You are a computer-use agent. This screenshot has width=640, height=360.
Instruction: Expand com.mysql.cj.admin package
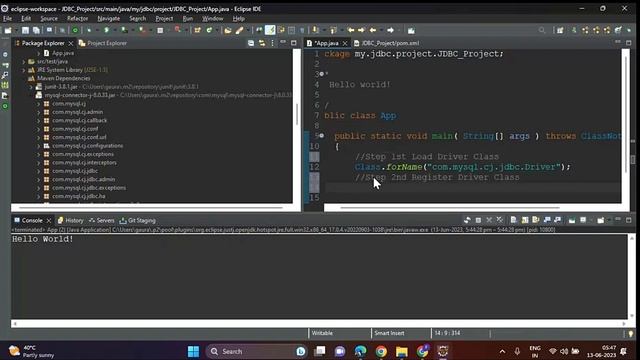pyautogui.click(x=39, y=112)
